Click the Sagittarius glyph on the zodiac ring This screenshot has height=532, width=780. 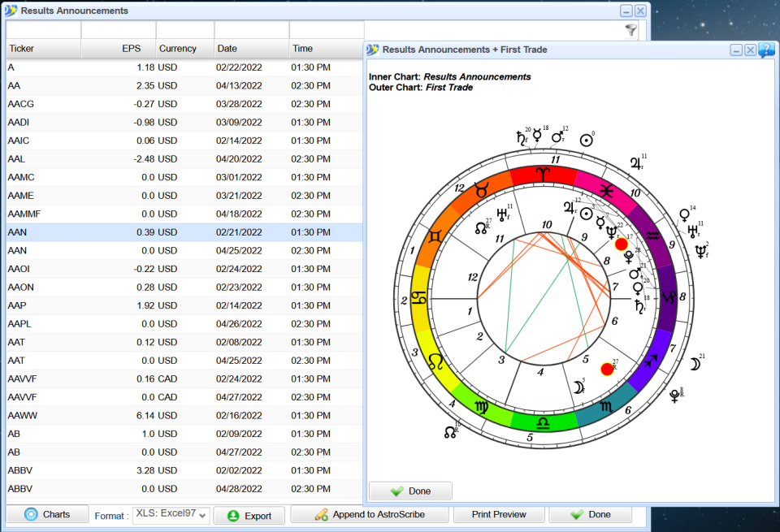(651, 361)
